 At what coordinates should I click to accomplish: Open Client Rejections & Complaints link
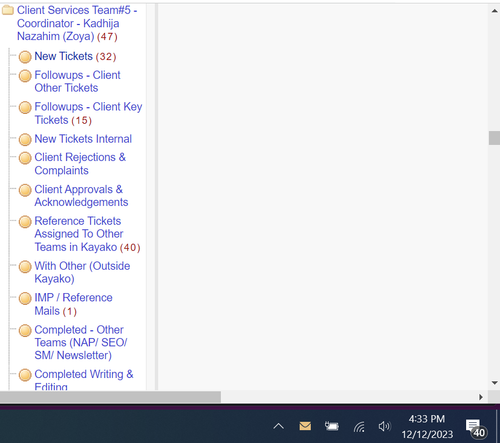coord(80,164)
